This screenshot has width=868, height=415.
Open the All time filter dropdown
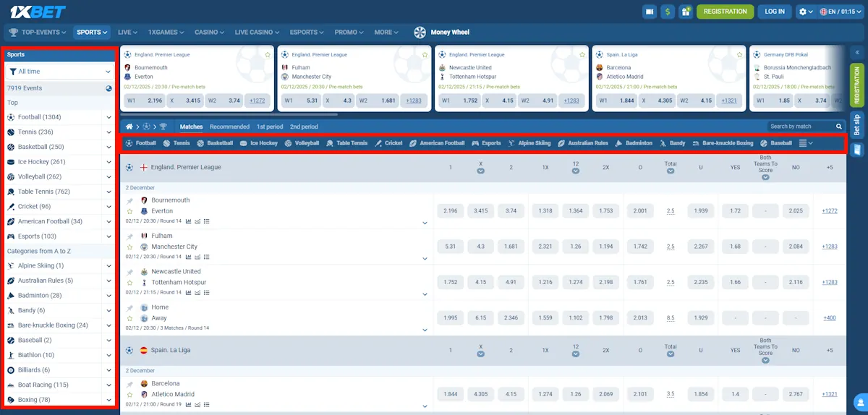click(x=60, y=72)
